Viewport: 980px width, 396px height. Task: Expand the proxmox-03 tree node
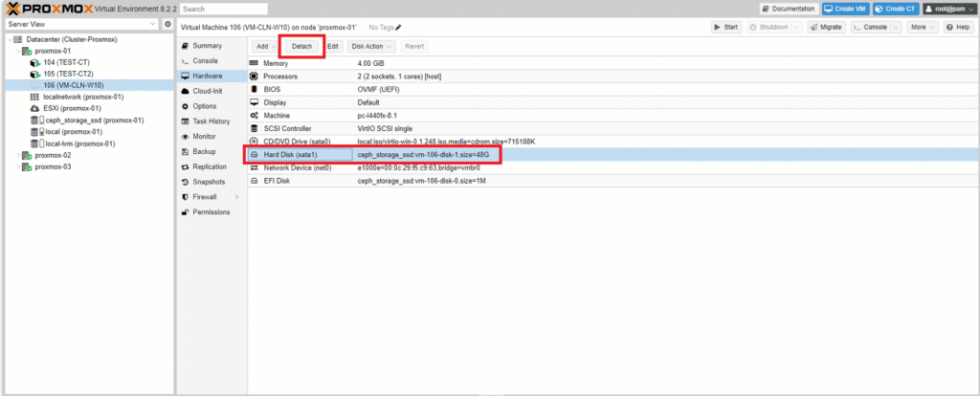click(x=18, y=167)
